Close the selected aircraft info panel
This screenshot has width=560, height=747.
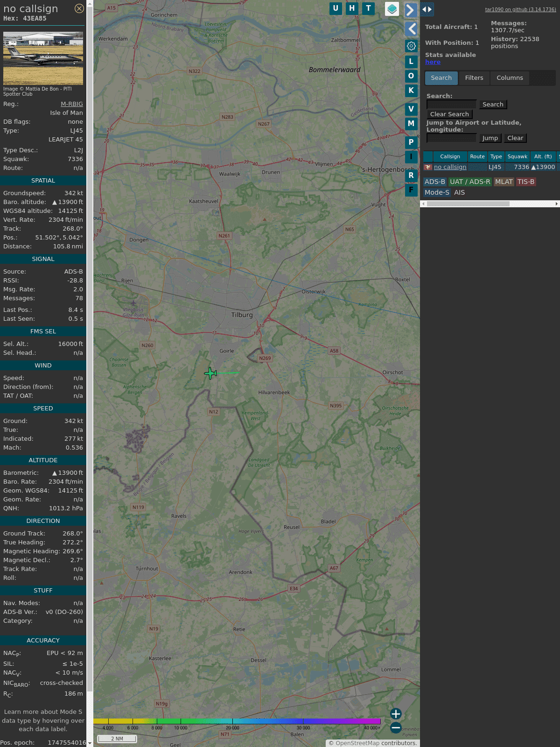pos(79,8)
